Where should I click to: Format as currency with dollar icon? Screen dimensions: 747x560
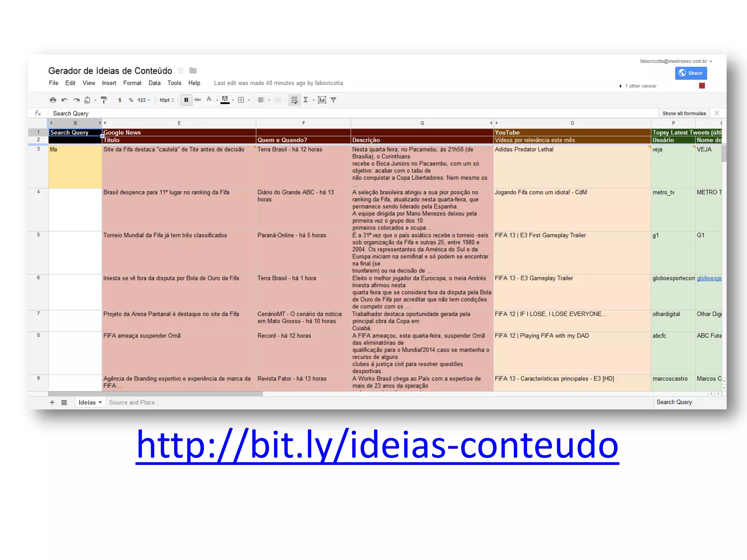click(120, 100)
